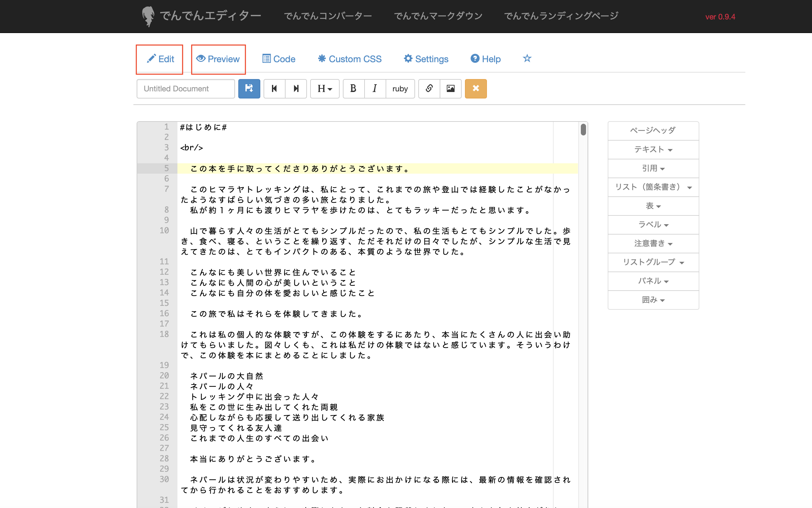
Task: Click line トレッキング中に出会った人々
Action: 254,397
